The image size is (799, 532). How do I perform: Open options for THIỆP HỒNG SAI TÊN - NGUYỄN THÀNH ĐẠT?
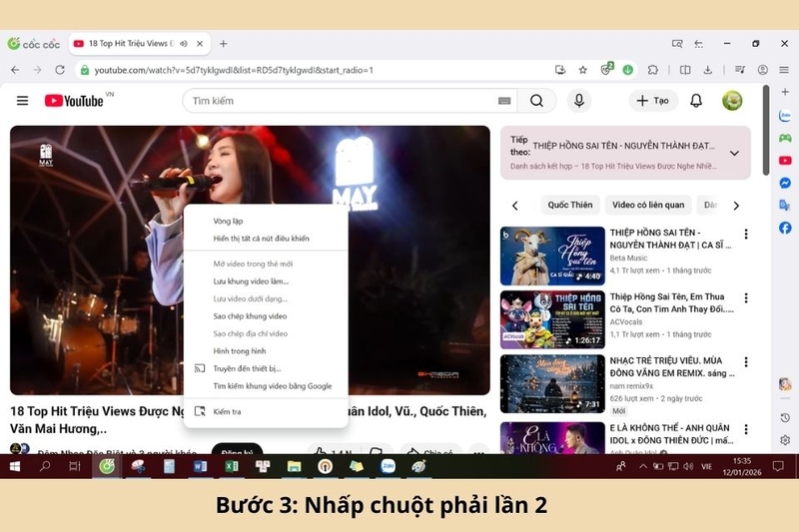point(746,235)
